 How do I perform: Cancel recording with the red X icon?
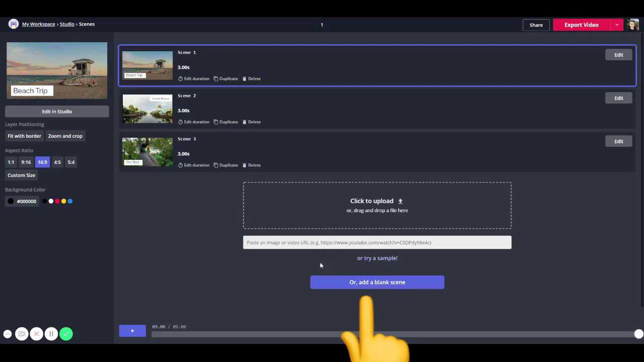click(x=36, y=334)
